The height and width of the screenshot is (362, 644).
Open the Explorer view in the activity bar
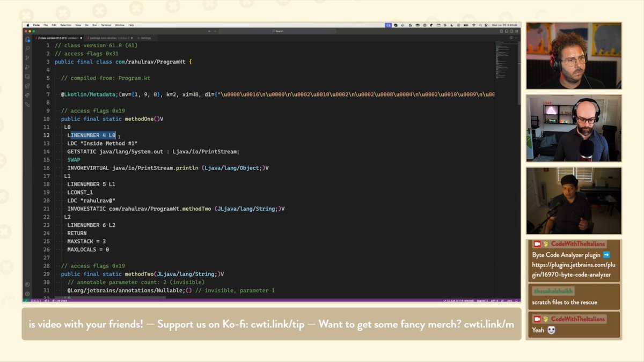[27, 39]
